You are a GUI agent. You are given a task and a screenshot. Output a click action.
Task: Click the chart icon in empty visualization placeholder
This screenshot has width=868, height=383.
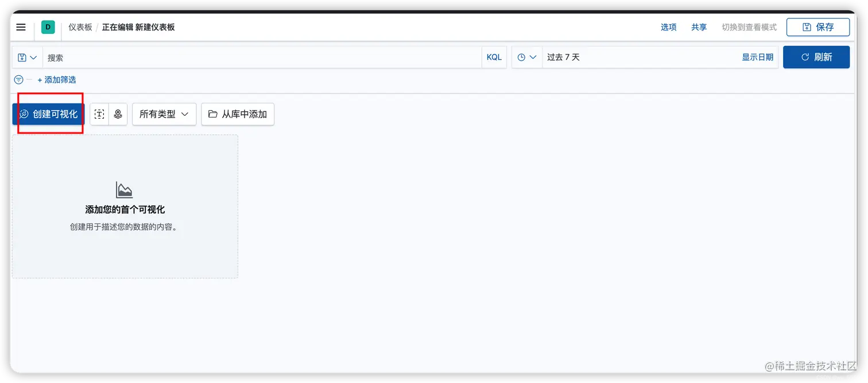(x=123, y=189)
